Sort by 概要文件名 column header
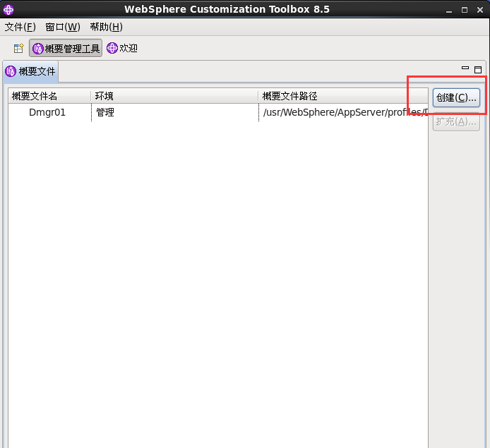Image resolution: width=490 pixels, height=448 pixels. pos(49,96)
